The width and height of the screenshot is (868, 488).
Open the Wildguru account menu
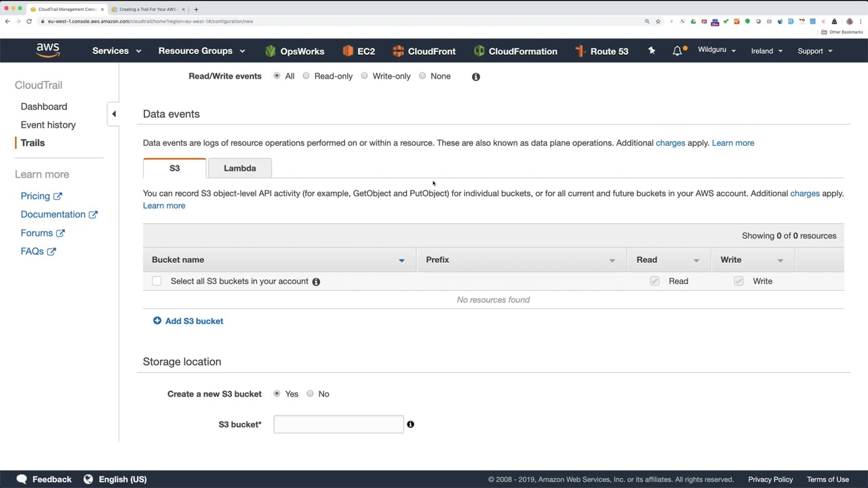pyautogui.click(x=717, y=50)
